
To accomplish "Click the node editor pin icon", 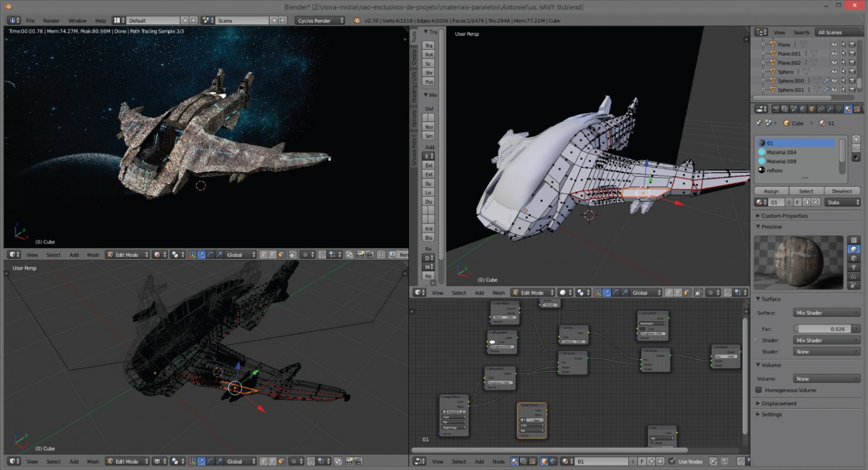I will 713,461.
